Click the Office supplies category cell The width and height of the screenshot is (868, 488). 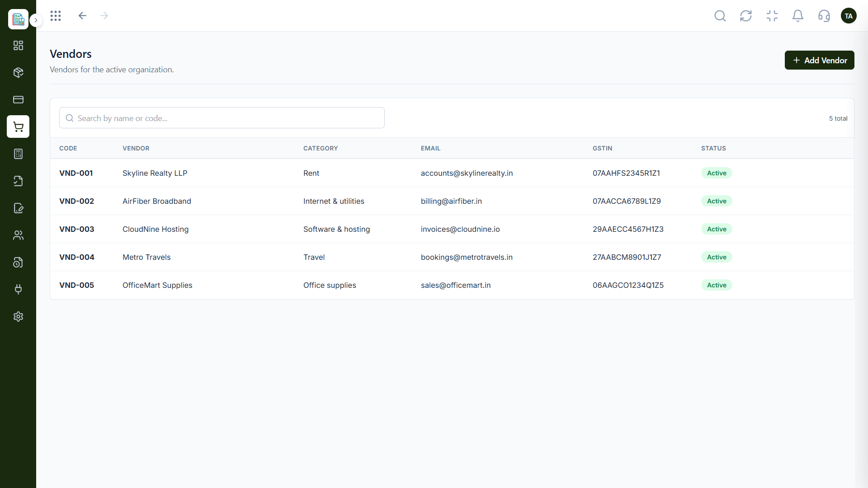(x=330, y=285)
